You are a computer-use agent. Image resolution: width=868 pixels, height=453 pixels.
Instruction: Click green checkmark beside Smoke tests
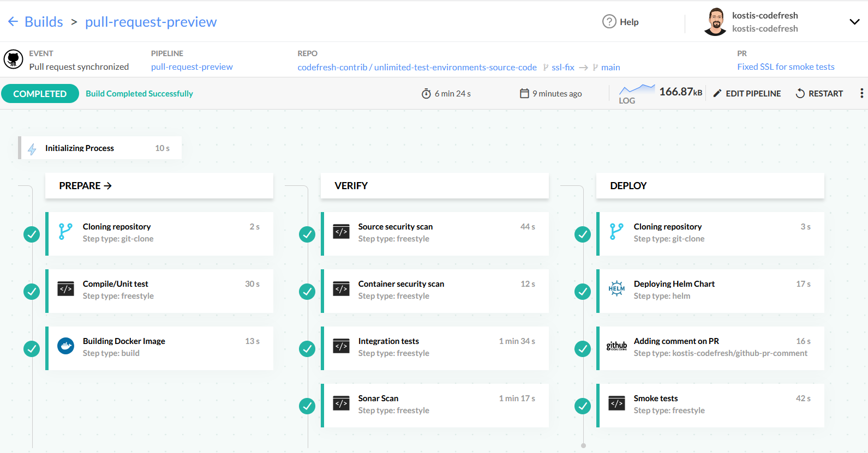coord(583,406)
